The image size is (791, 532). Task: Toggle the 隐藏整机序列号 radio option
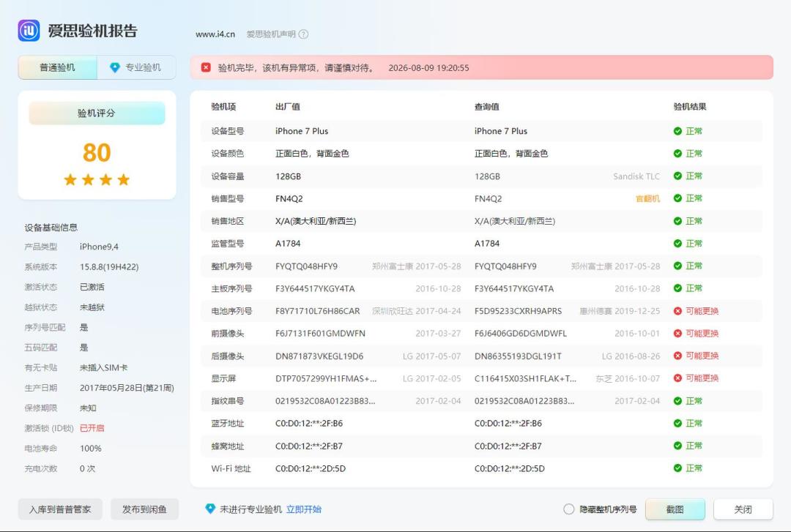[x=568, y=509]
